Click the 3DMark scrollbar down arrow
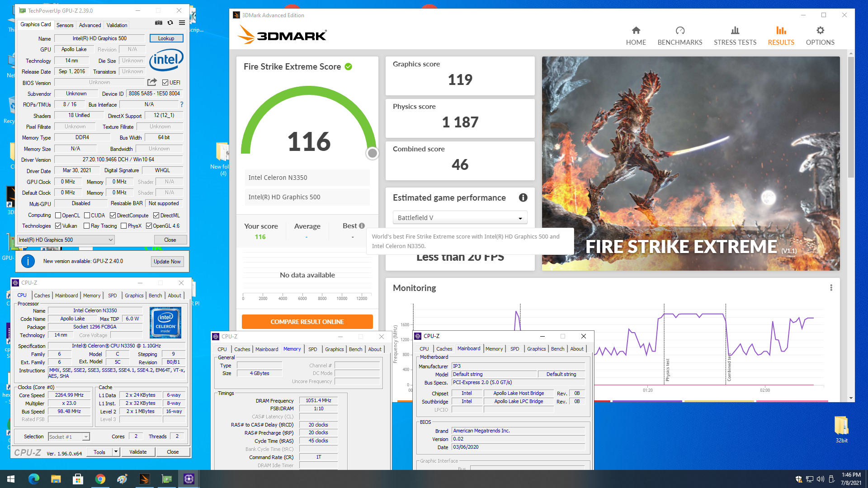Viewport: 868px width, 488px height. coord(851,398)
